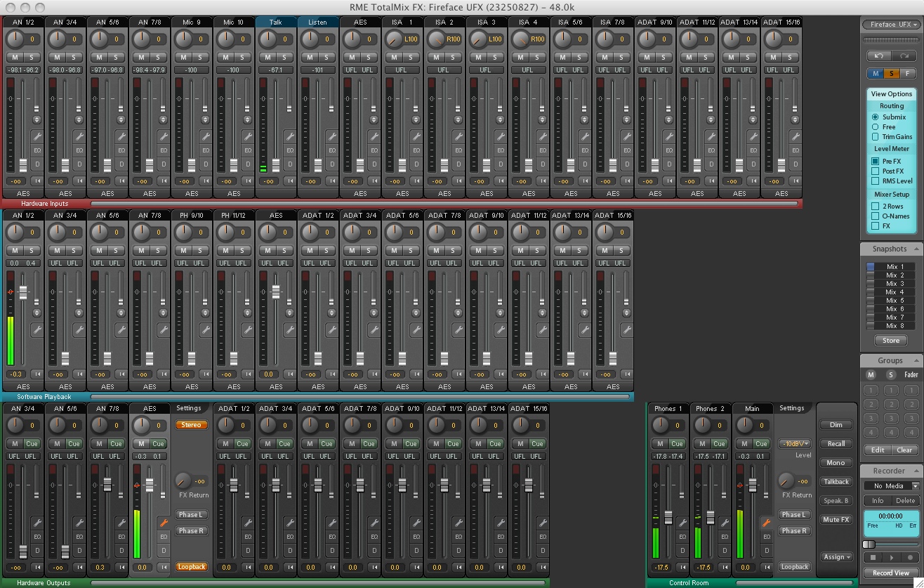
Task: Click the Record View button
Action: 891,573
